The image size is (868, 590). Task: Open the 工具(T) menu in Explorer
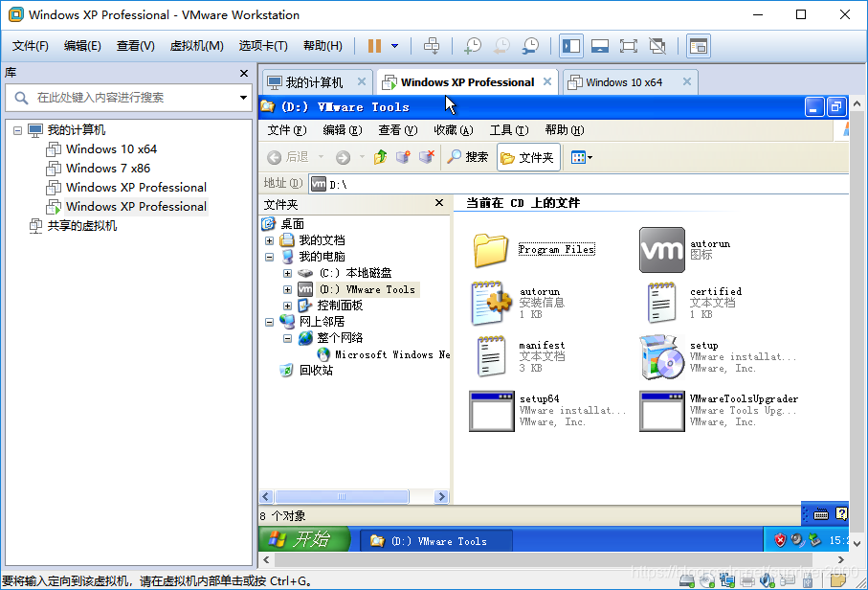tap(509, 130)
